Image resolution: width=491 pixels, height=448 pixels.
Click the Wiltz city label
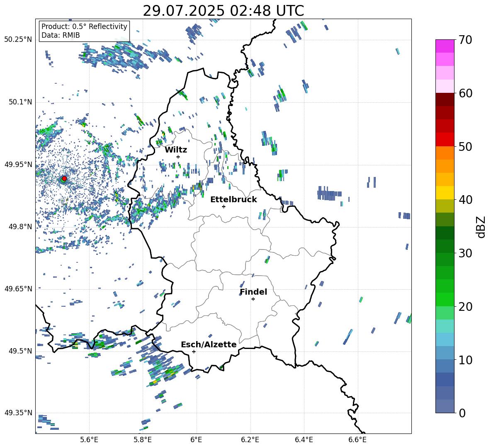coord(176,150)
